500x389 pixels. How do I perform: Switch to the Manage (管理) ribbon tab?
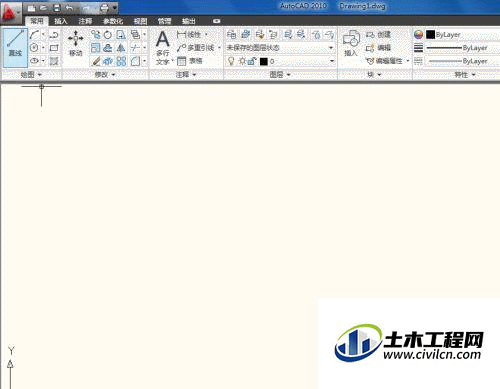[164, 21]
